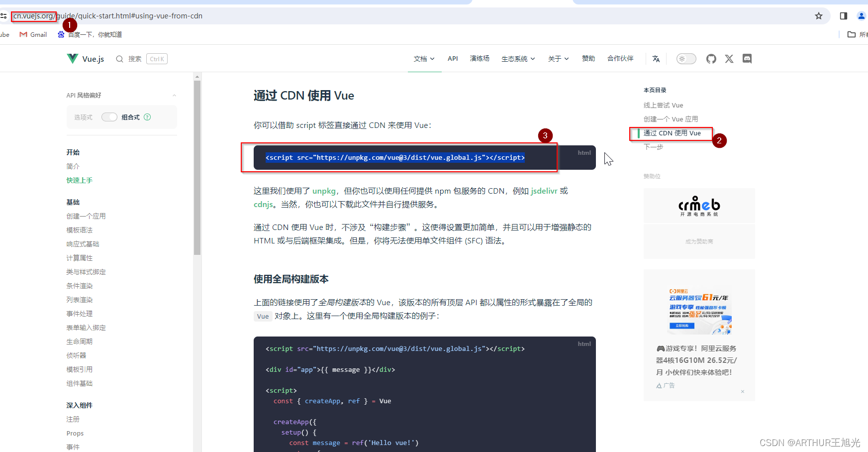Screen dimensions: 868x452
Task: Open the GitHub repository icon
Action: [x=711, y=59]
